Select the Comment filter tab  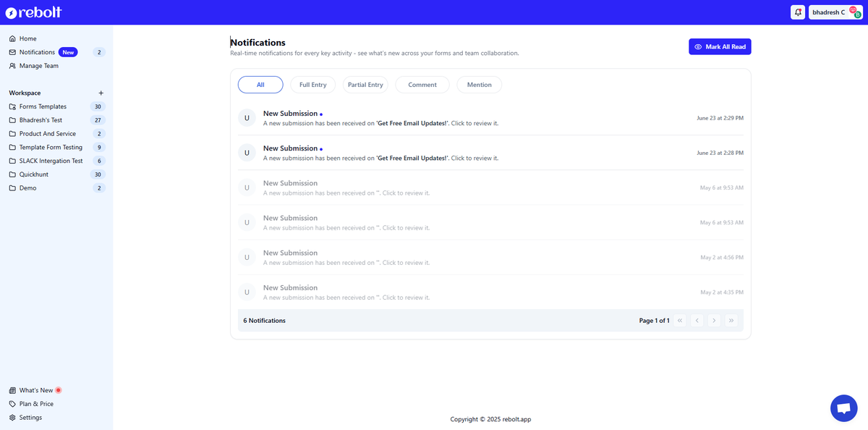(x=422, y=84)
